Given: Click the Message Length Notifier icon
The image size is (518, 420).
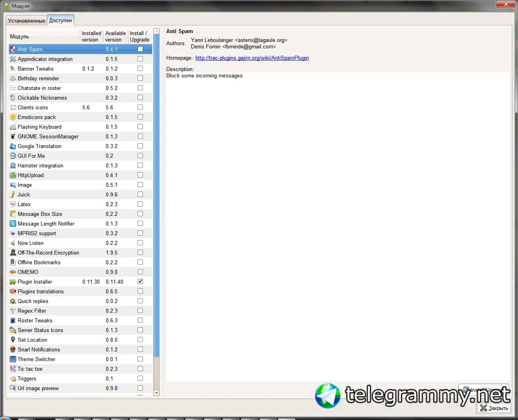Looking at the screenshot, I should point(13,224).
